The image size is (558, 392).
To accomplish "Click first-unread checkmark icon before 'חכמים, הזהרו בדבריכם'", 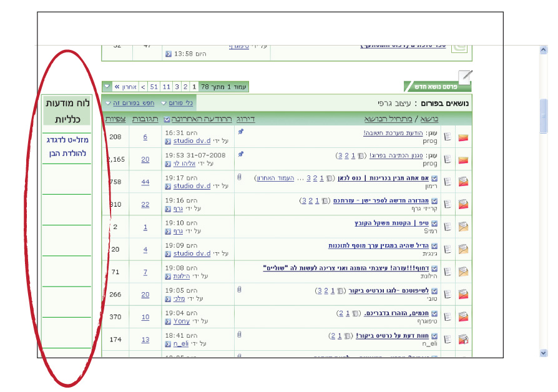I will (x=434, y=313).
